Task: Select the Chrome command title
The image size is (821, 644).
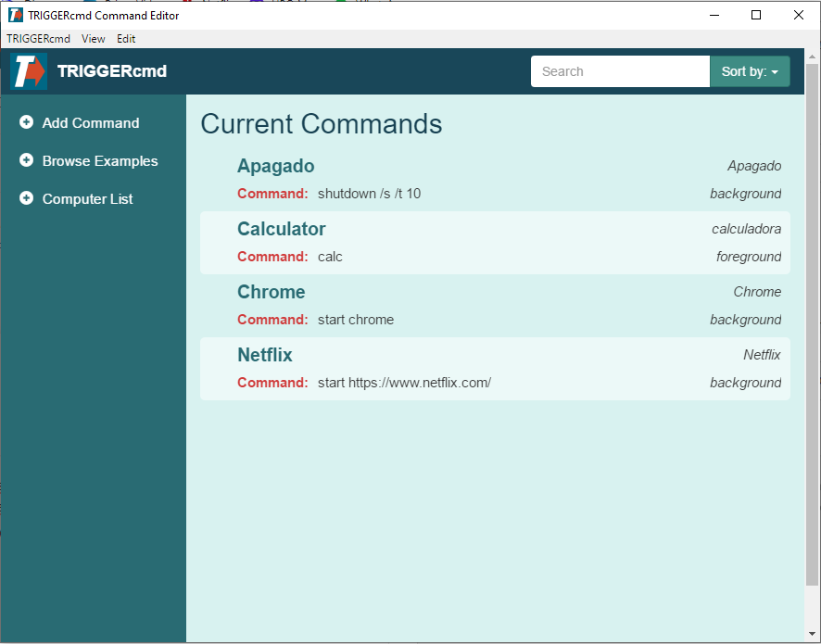Action: [x=272, y=292]
